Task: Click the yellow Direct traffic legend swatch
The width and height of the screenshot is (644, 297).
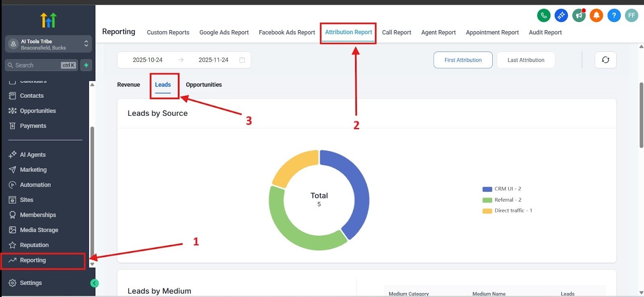Action: pyautogui.click(x=487, y=211)
